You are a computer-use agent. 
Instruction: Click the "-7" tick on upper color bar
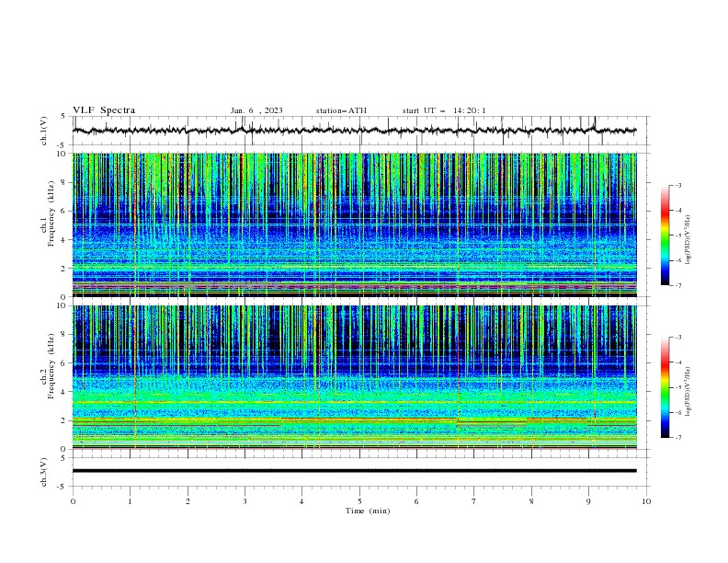[678, 285]
